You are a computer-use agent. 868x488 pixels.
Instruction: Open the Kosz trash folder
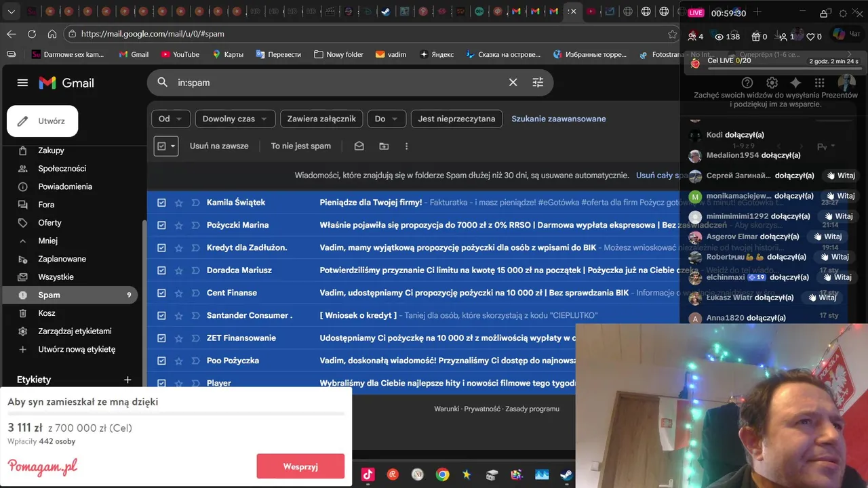[46, 313]
